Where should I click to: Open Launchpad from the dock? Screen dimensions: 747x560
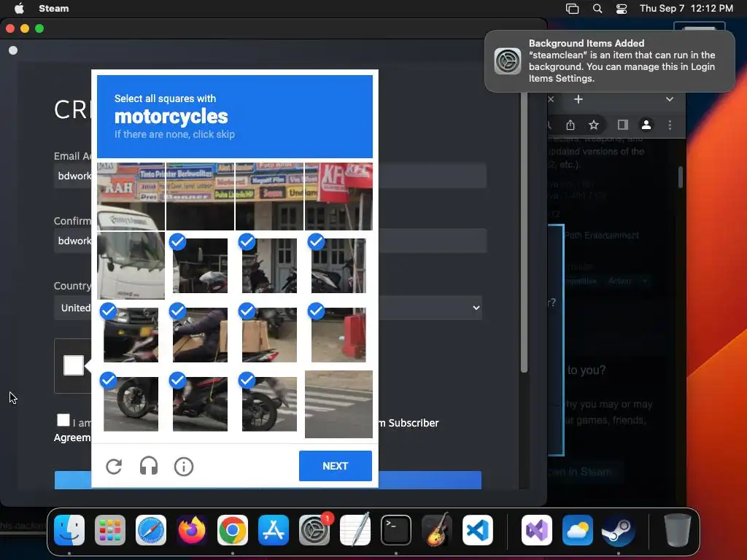(110, 530)
